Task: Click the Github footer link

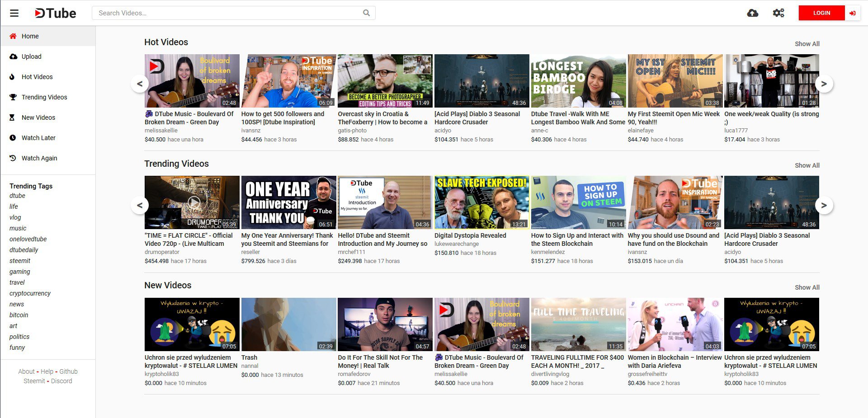Action: point(68,371)
